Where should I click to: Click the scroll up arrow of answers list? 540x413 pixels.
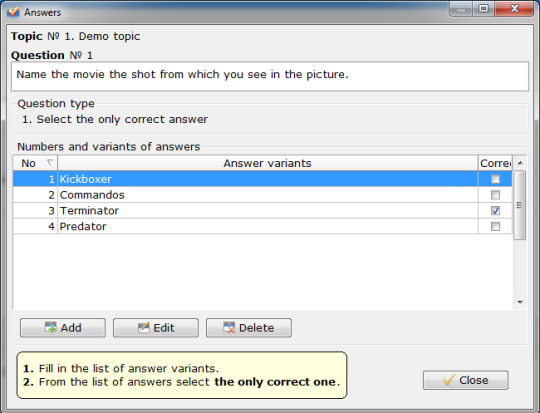click(x=520, y=163)
